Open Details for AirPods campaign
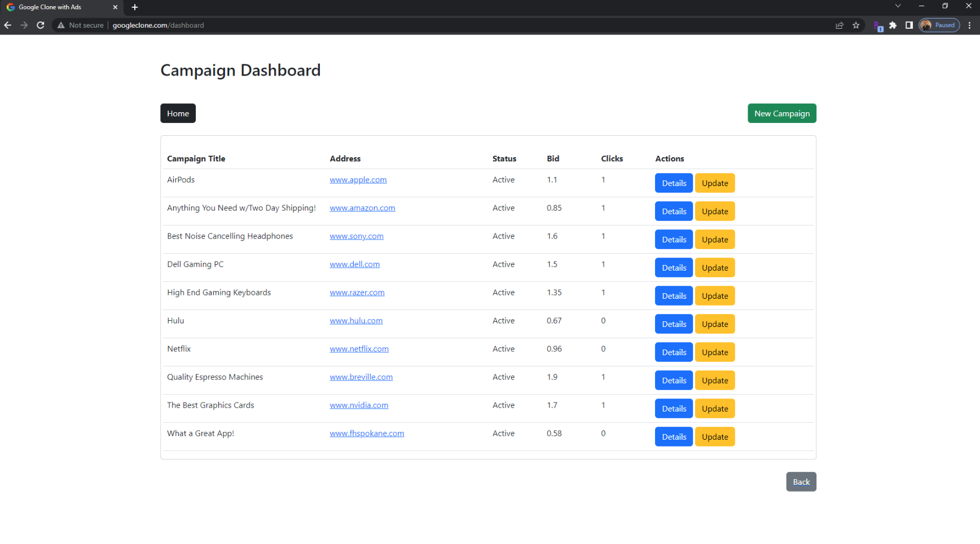The image size is (980, 544). point(674,183)
